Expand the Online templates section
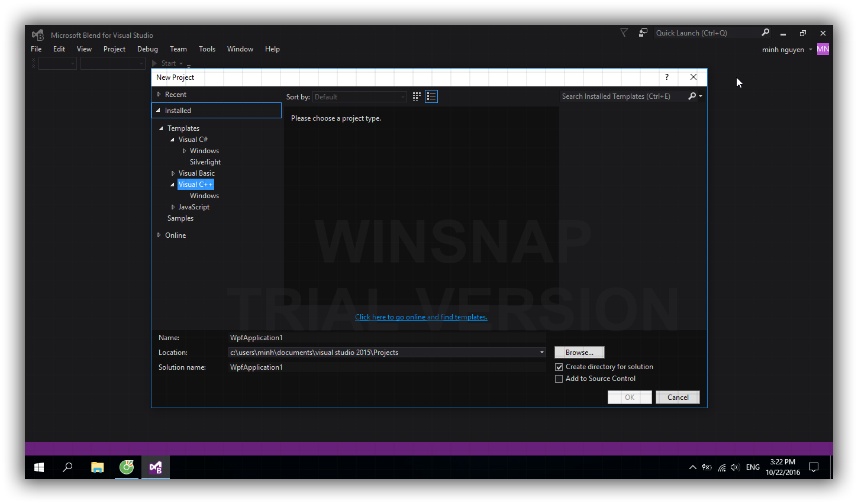858x504 pixels. pos(159,235)
